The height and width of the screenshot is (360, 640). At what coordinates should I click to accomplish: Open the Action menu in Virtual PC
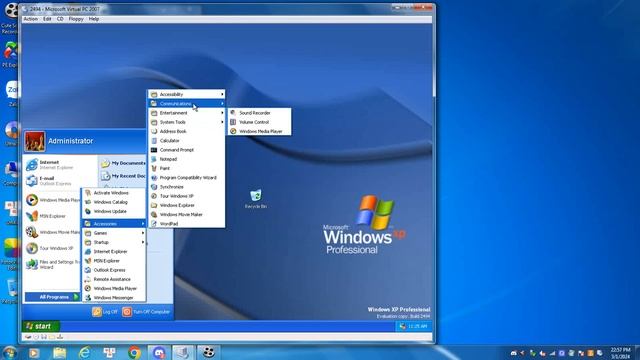click(x=31, y=19)
